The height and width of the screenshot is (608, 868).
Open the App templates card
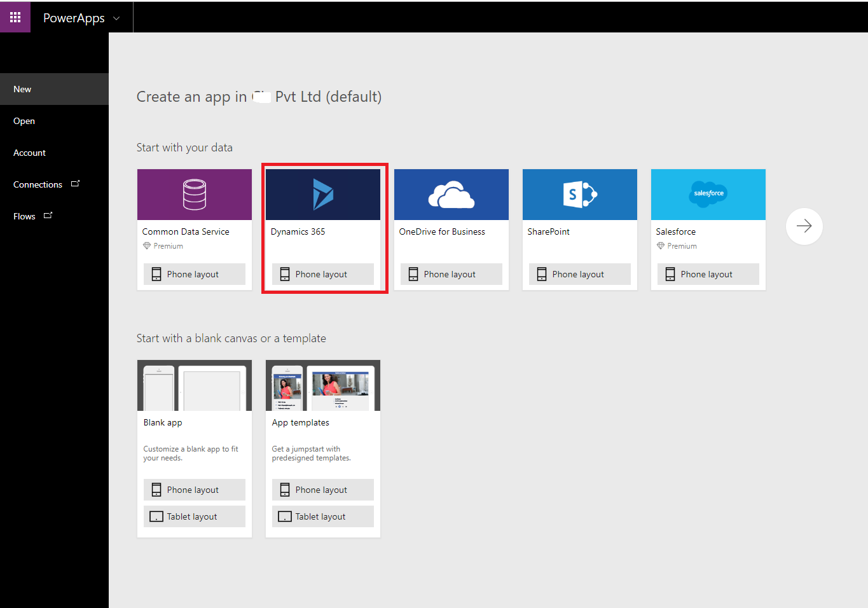(322, 422)
